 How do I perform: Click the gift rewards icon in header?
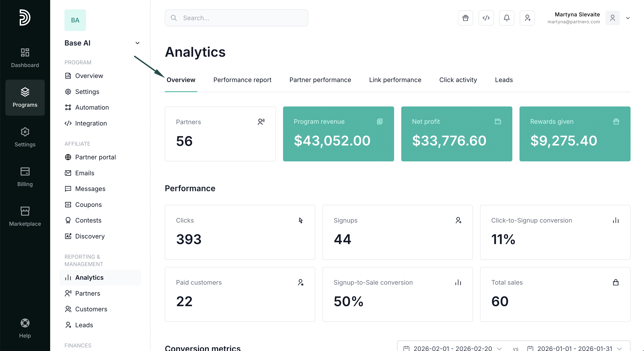[x=465, y=18]
